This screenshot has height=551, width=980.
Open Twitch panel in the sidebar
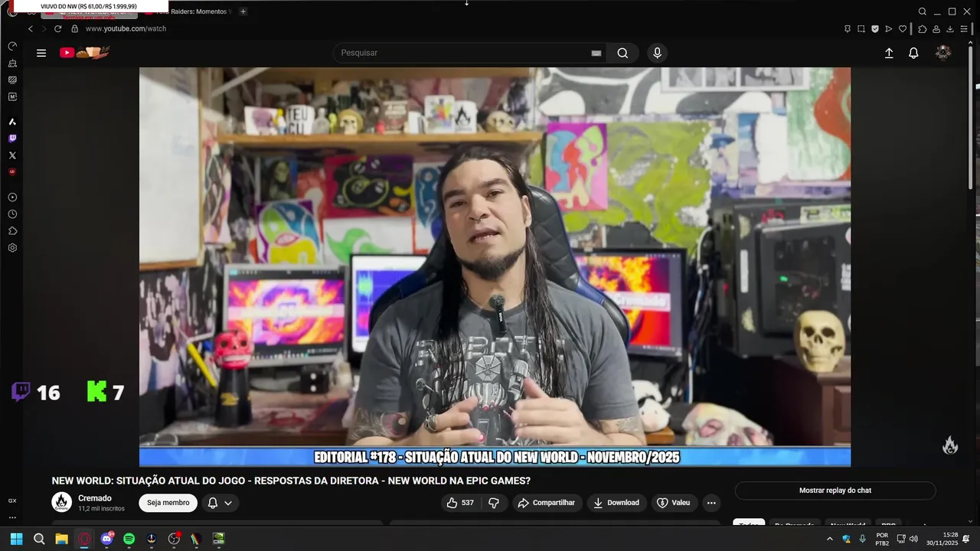12,139
